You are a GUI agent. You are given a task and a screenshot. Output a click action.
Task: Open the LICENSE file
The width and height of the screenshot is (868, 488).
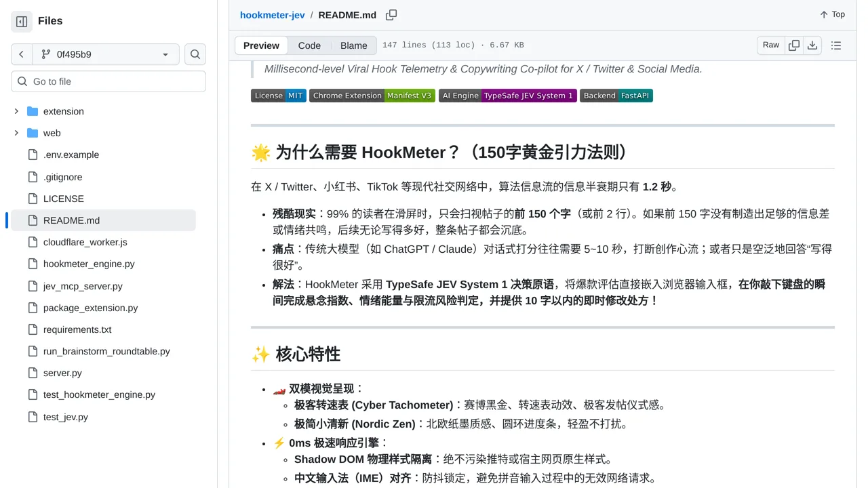pyautogui.click(x=64, y=199)
